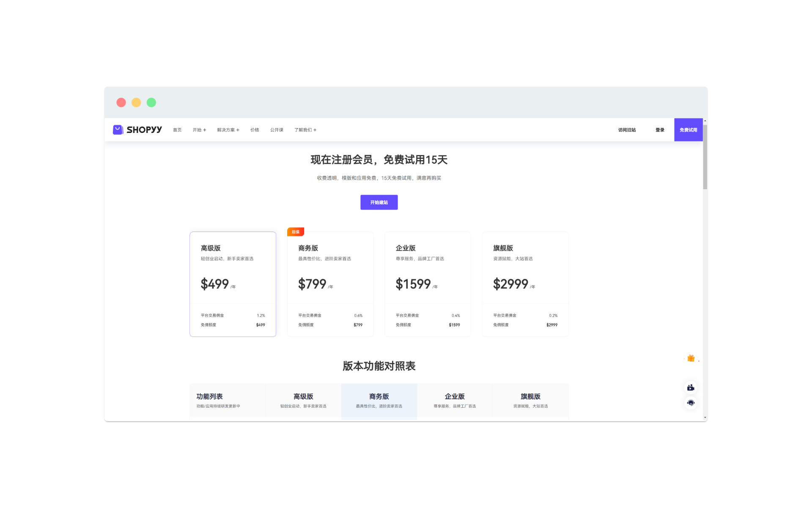Open the 公开课 nav item
Screen dimensions: 812x508
pos(277,130)
